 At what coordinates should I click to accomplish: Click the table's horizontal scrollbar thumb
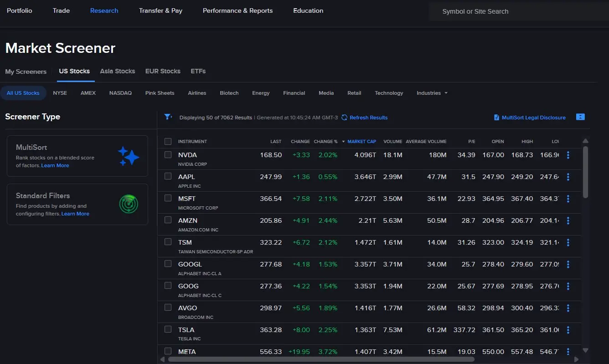[321, 359]
